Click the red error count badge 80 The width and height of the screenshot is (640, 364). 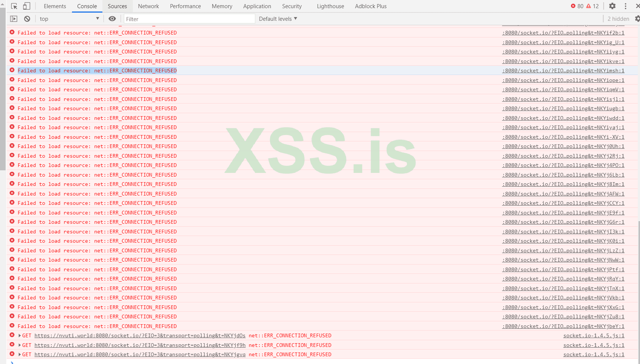point(577,6)
